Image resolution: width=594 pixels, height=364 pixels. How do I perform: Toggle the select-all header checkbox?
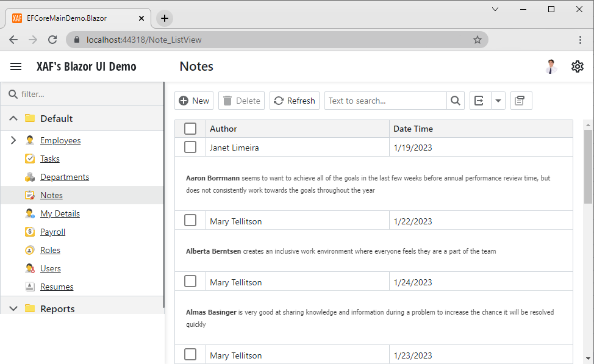coord(190,129)
